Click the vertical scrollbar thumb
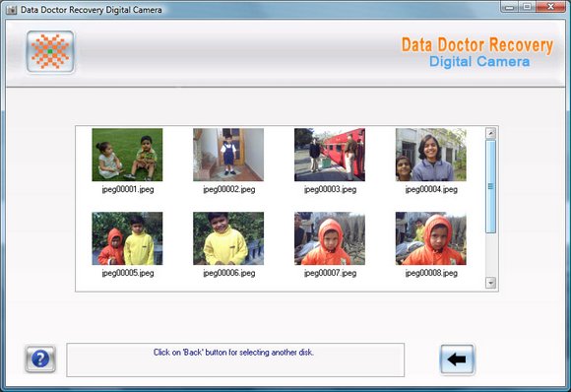The image size is (571, 392). tap(490, 186)
